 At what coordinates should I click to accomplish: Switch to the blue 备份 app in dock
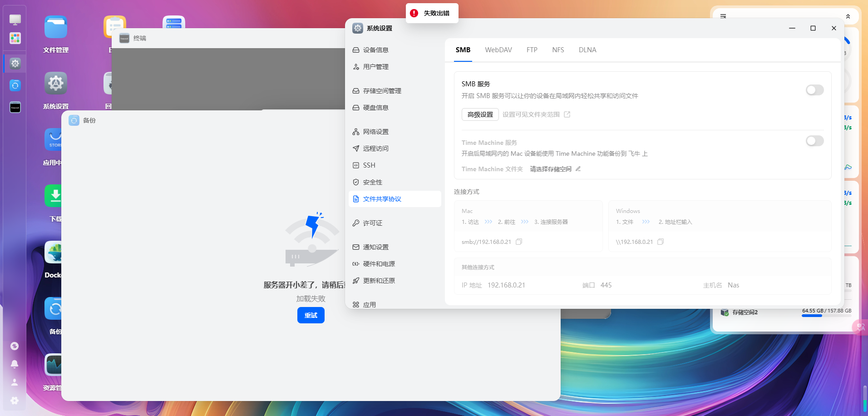tap(15, 85)
